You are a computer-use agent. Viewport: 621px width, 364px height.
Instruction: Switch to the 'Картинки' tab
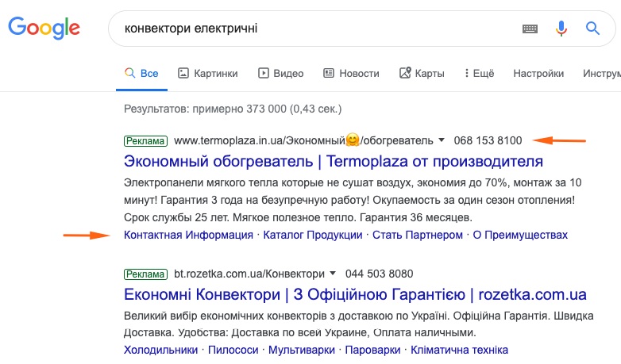point(207,73)
